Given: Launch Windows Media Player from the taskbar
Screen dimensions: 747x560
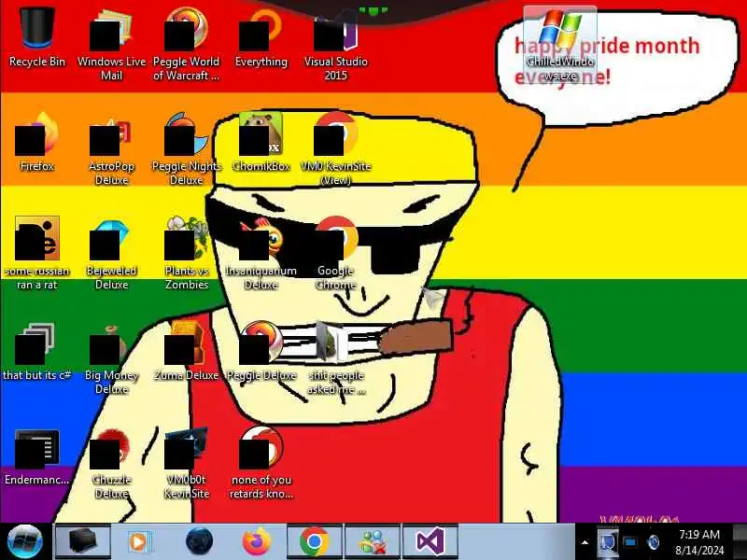Looking at the screenshot, I should [139, 541].
